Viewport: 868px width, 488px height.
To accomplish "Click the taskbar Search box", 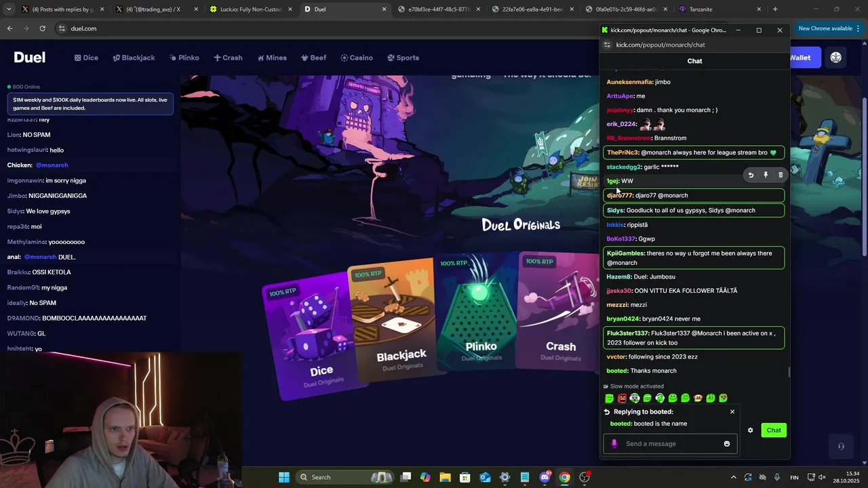I will [346, 477].
